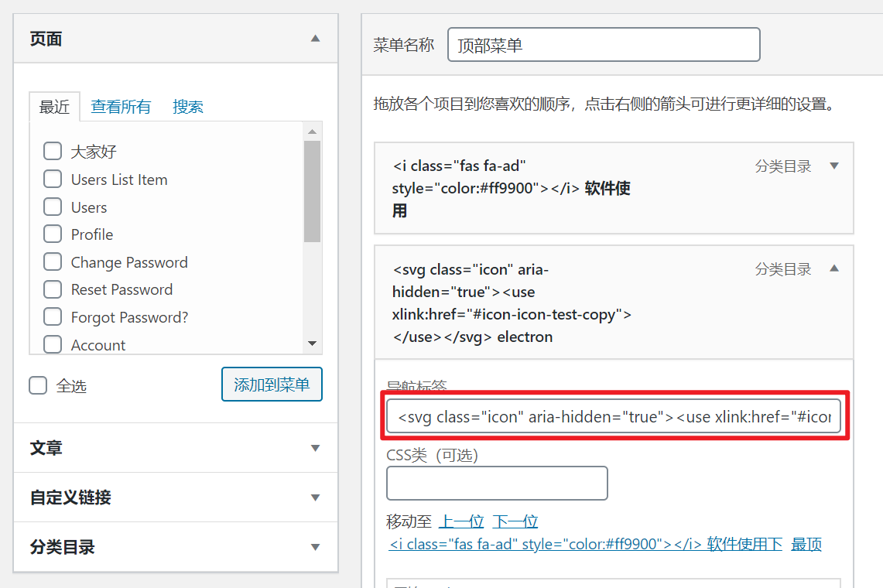Click the 软件使用 menu item header

tap(614, 188)
